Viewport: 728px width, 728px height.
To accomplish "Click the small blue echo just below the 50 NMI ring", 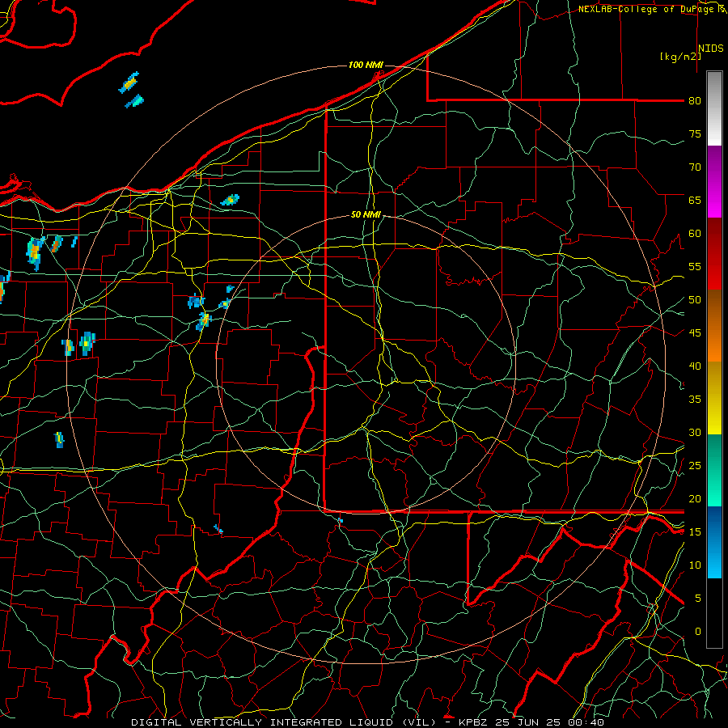I will (x=341, y=521).
